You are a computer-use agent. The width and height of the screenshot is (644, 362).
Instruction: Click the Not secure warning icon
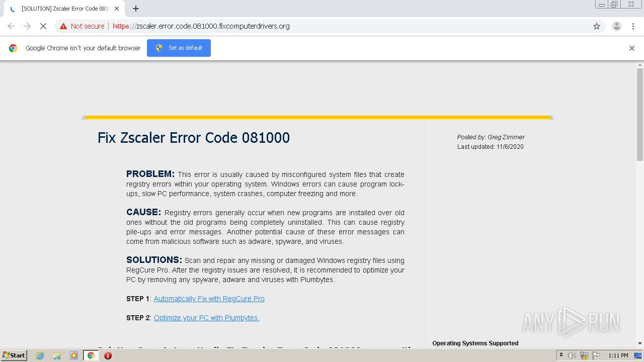point(63,26)
